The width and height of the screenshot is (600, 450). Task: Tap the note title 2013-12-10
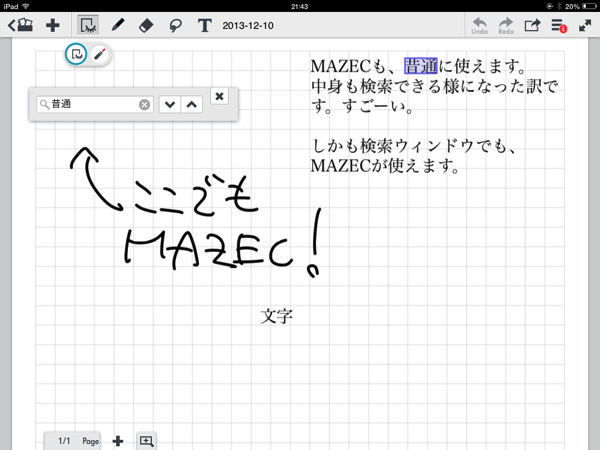(x=248, y=26)
